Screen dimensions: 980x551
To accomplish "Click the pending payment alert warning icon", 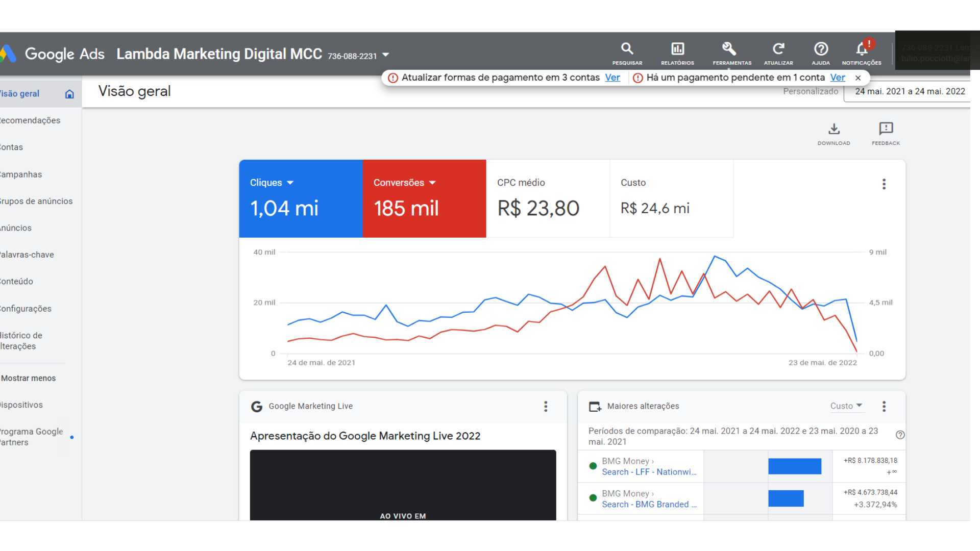I will pos(638,78).
